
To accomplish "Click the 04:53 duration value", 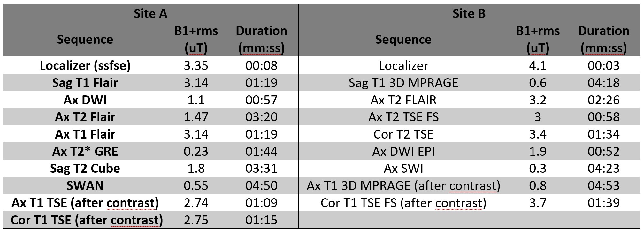I will [x=603, y=185].
